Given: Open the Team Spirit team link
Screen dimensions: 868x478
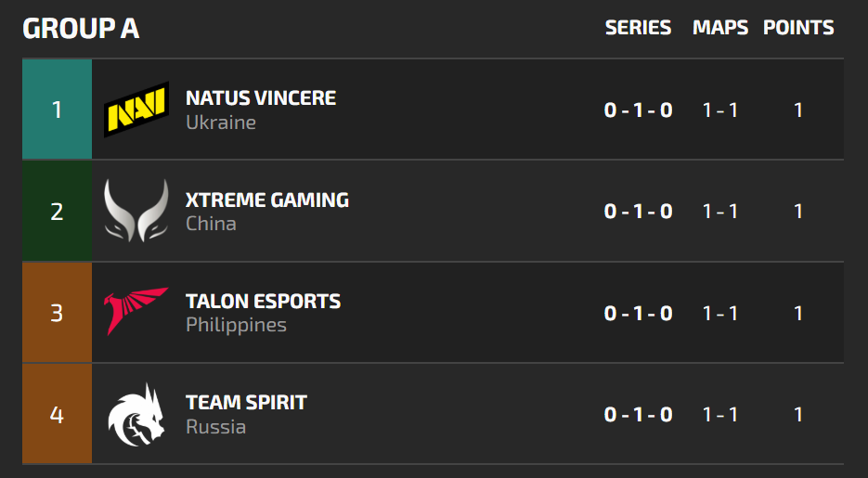Looking at the screenshot, I should [x=246, y=402].
